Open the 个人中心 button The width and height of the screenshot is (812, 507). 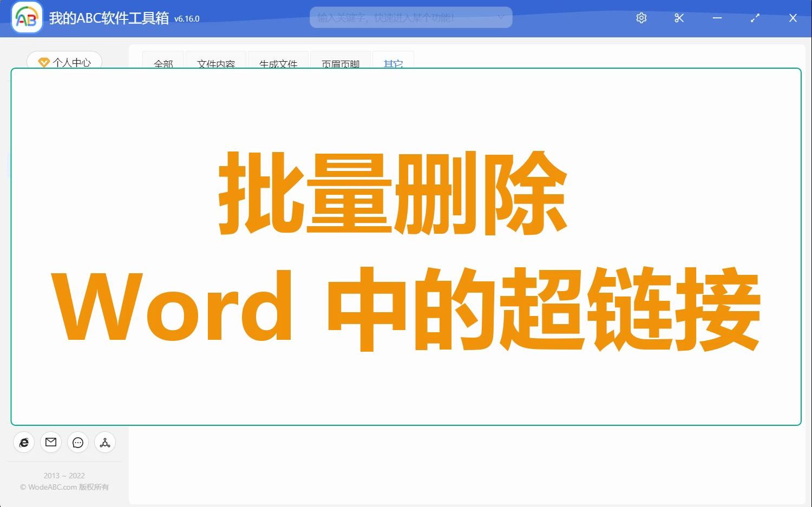64,61
